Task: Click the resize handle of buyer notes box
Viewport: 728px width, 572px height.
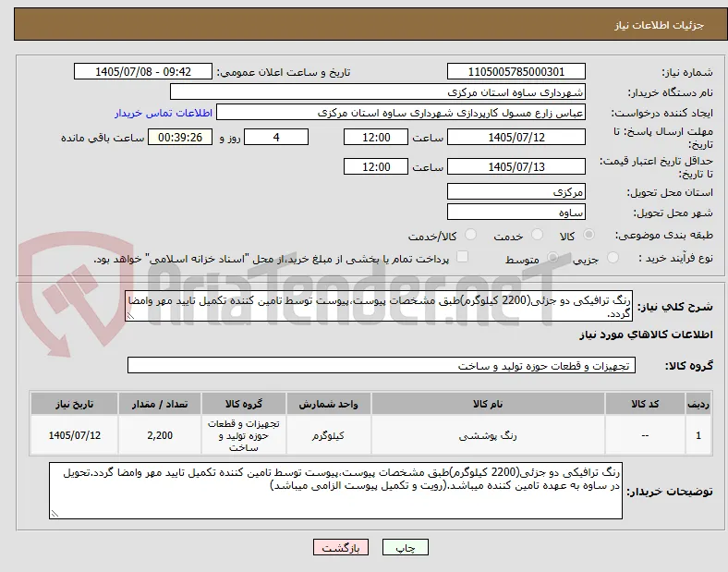Action: click(55, 514)
